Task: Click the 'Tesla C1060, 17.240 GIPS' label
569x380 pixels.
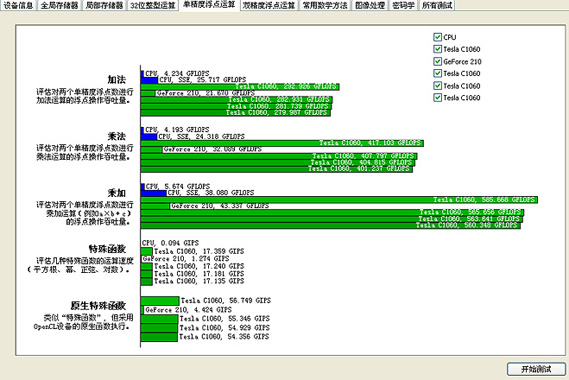Action: [x=199, y=266]
